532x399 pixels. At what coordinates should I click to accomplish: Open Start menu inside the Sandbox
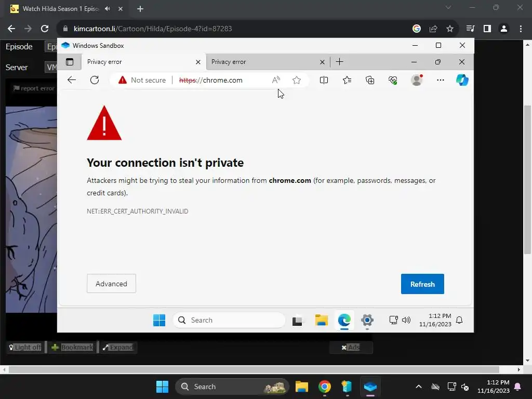159,320
